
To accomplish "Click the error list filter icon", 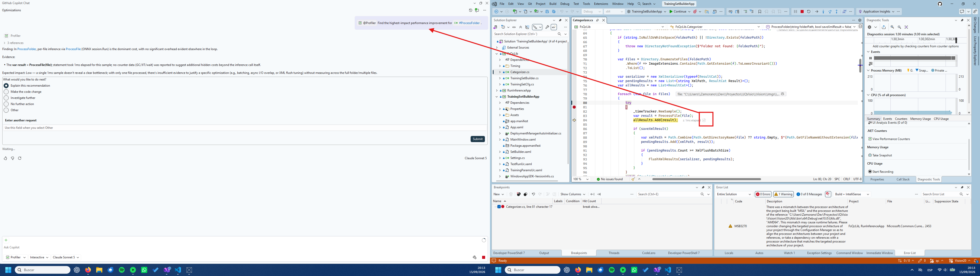I will (828, 194).
